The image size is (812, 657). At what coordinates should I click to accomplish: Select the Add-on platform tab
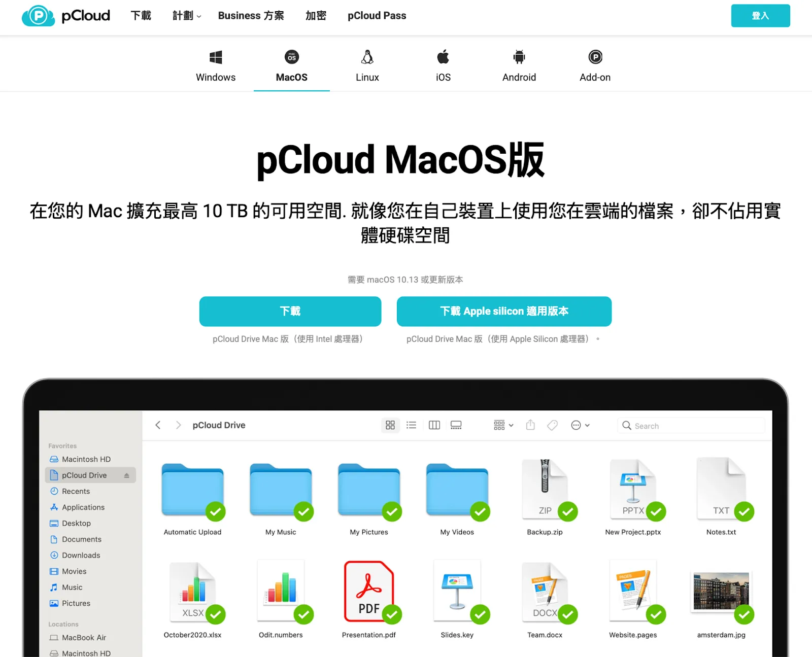pyautogui.click(x=595, y=66)
